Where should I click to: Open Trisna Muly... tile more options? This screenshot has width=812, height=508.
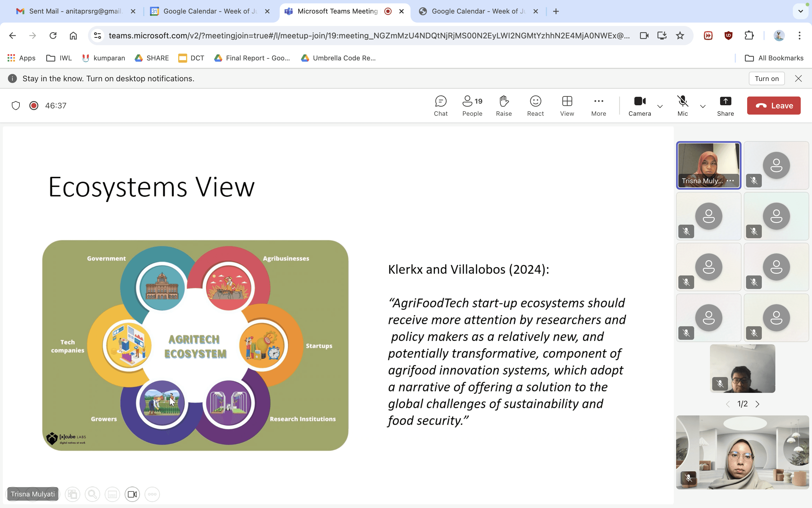click(730, 181)
